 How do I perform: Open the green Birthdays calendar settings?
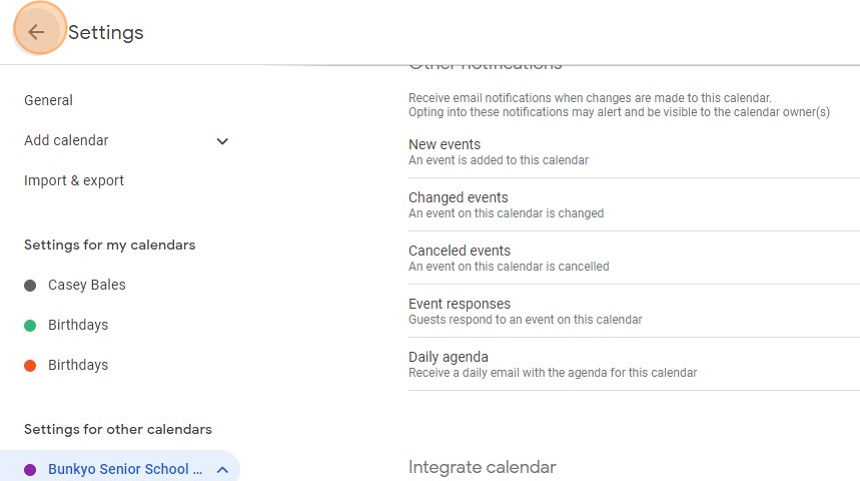tap(78, 325)
